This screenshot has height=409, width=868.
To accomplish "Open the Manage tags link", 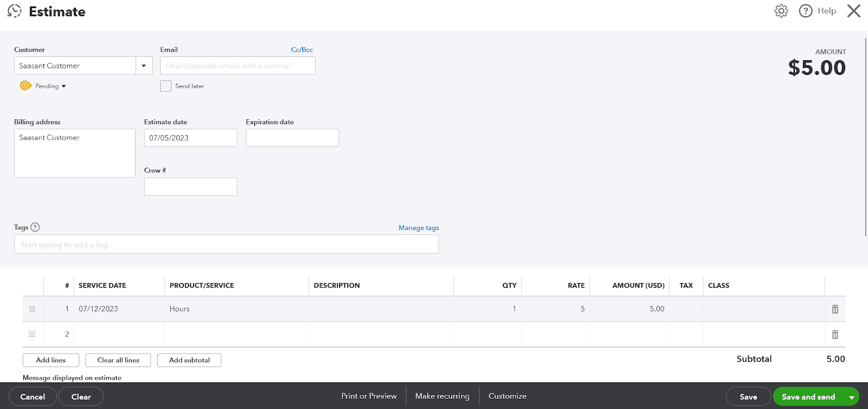I will pos(419,228).
